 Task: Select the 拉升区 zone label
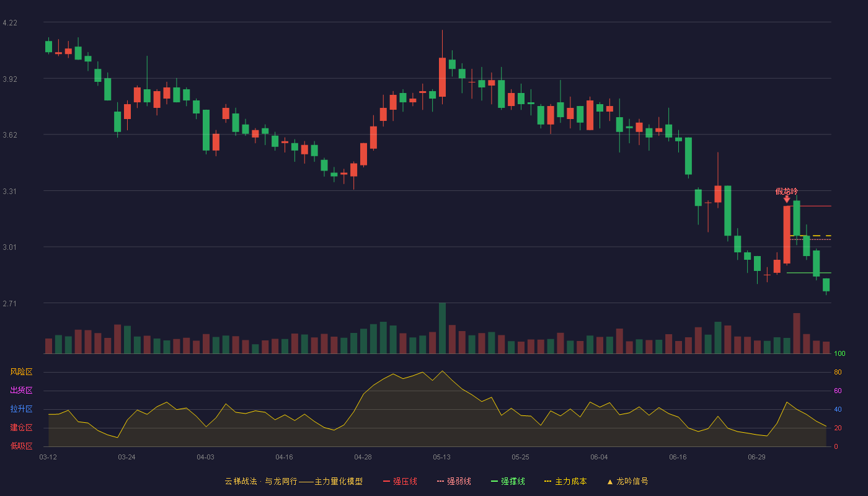pyautogui.click(x=21, y=409)
